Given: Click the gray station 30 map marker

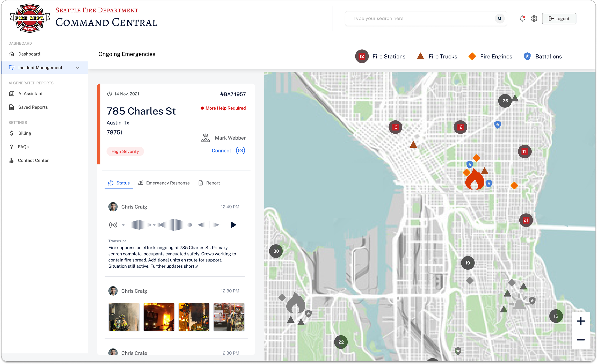Looking at the screenshot, I should (x=276, y=251).
